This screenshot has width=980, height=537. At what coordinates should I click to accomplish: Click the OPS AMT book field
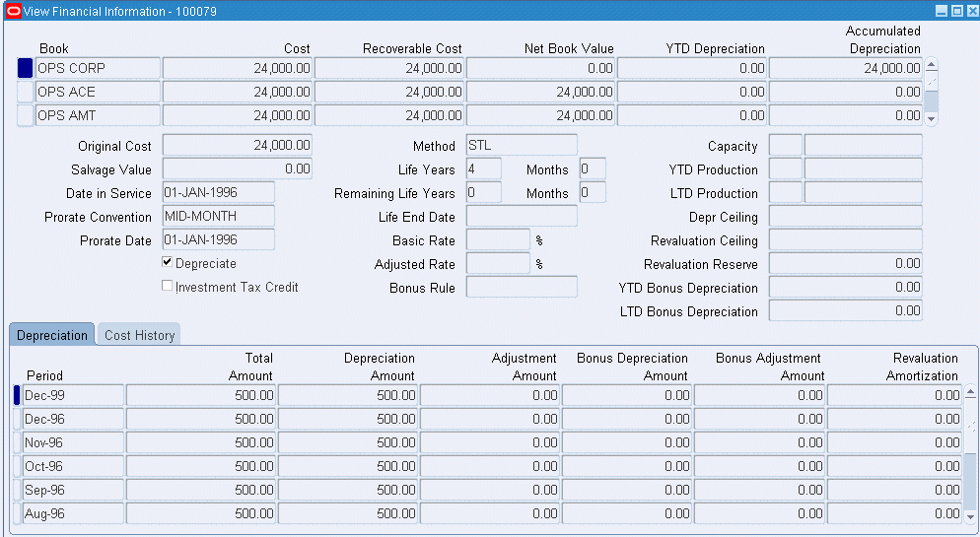(99, 115)
